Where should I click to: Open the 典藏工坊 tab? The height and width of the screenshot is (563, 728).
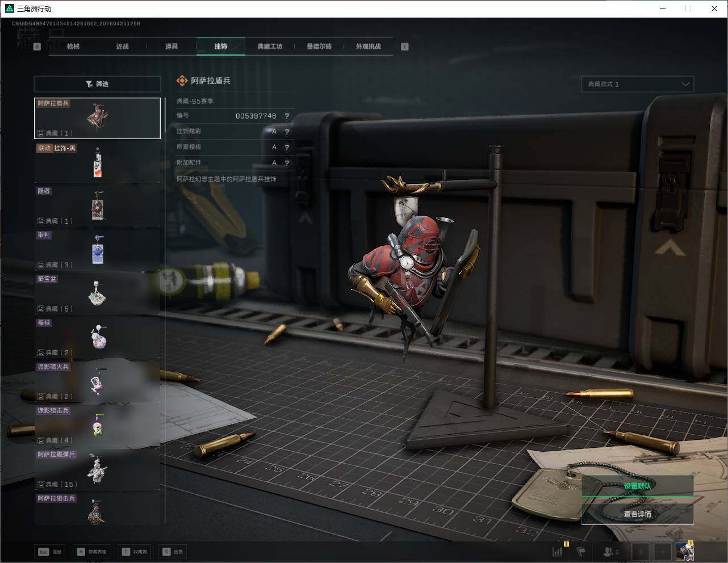[x=270, y=47]
